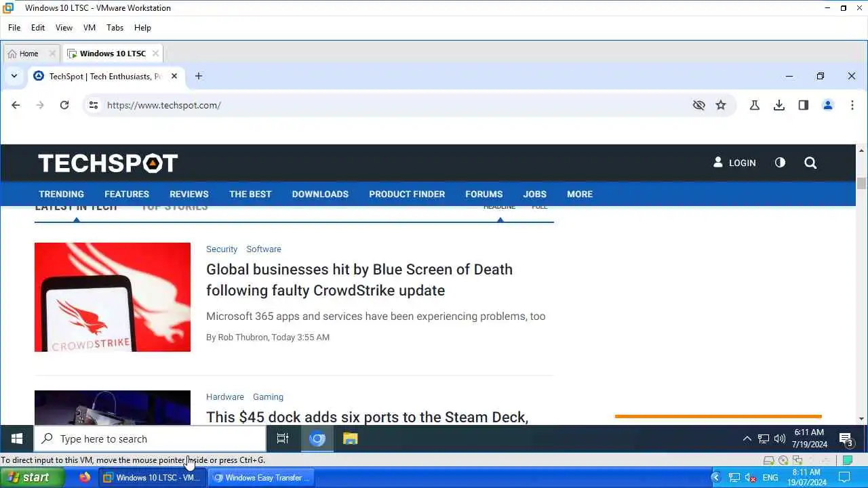Viewport: 868px width, 488px height.
Task: Click the TechSpot logo
Action: 108,163
